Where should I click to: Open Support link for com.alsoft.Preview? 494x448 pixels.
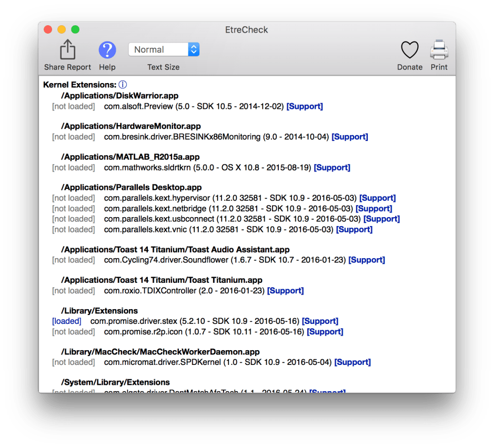coord(304,106)
